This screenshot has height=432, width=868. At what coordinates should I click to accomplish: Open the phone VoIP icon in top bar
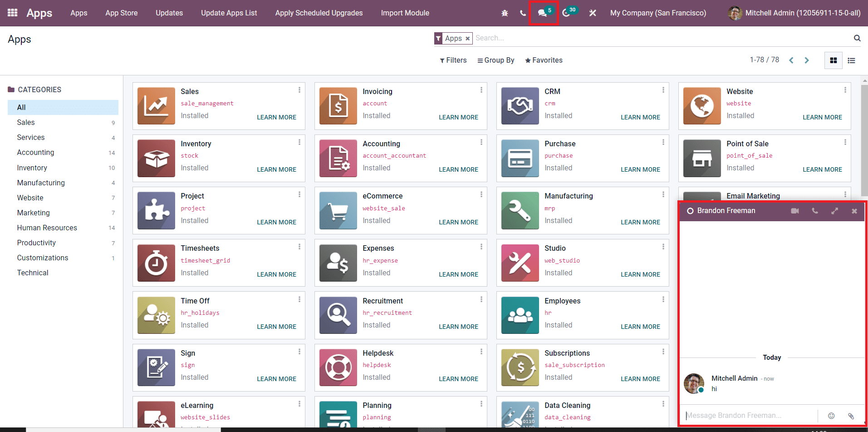point(523,13)
